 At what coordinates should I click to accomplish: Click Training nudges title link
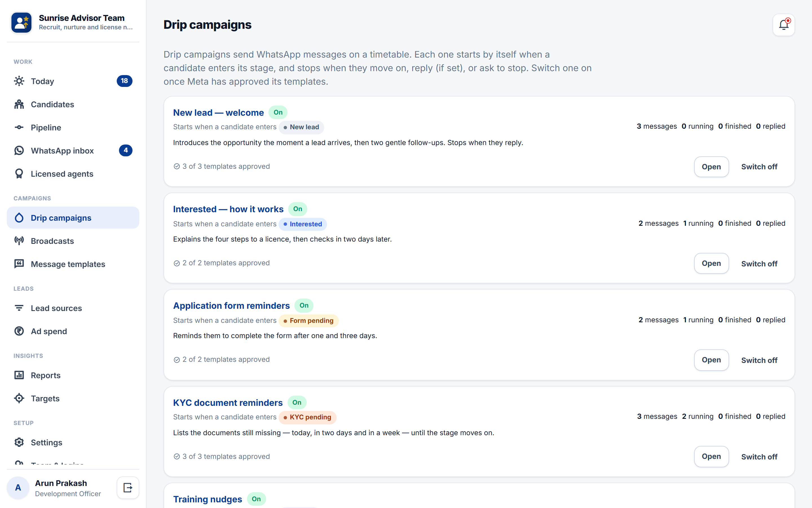pyautogui.click(x=207, y=499)
